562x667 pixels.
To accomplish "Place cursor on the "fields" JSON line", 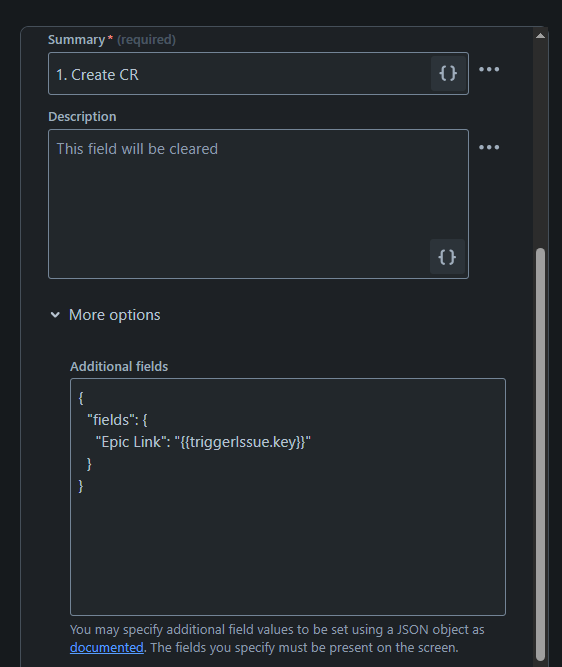I will click(x=117, y=420).
